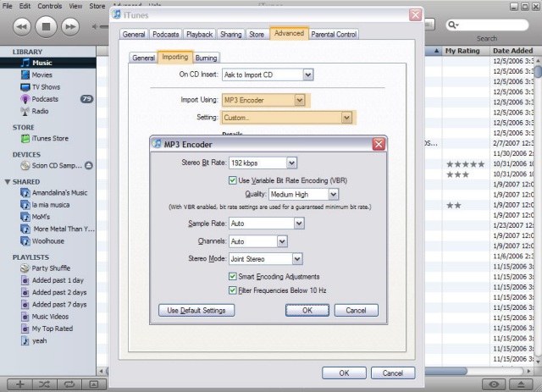The height and width of the screenshot is (392, 542).
Task: Open Party Shuffle playlist
Action: pyautogui.click(x=51, y=268)
